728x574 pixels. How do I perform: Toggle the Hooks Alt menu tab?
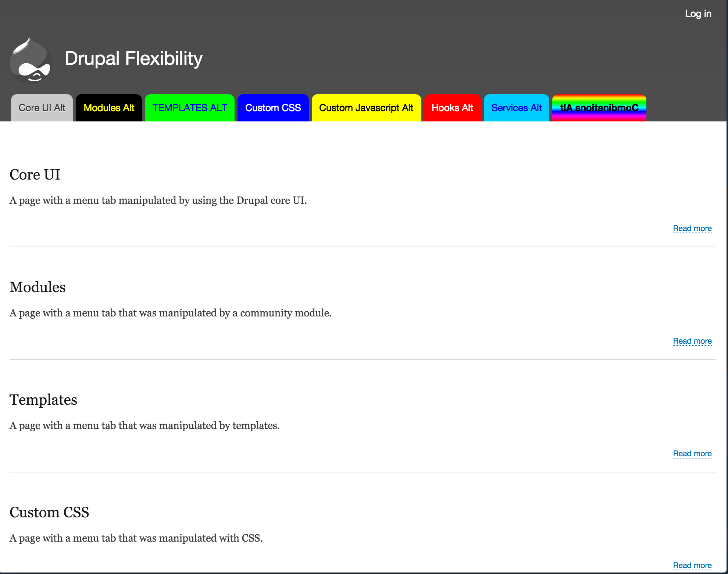(x=452, y=107)
